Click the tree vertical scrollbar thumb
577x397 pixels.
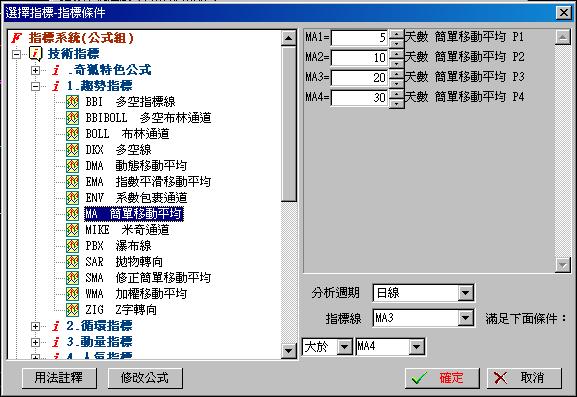coord(289,124)
